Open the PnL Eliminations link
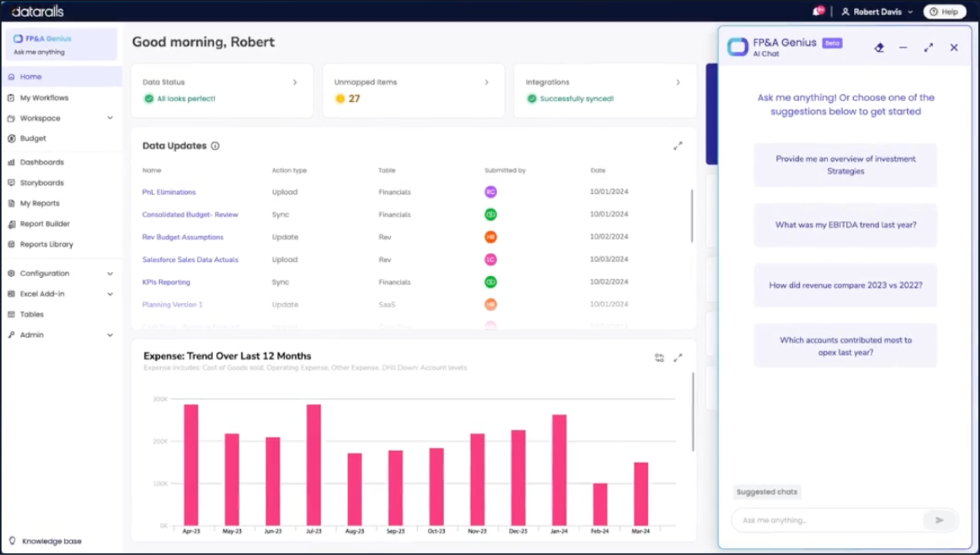 [x=169, y=192]
